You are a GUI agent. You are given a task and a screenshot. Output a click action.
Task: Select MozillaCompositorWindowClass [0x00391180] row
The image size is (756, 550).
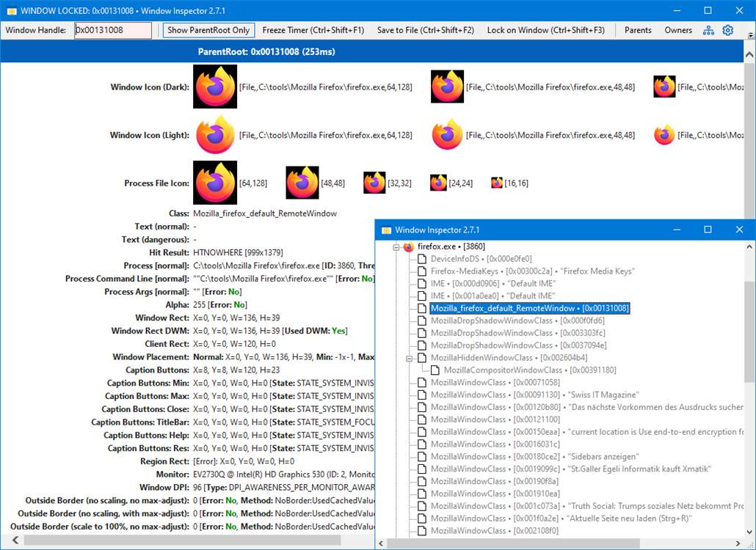point(530,370)
